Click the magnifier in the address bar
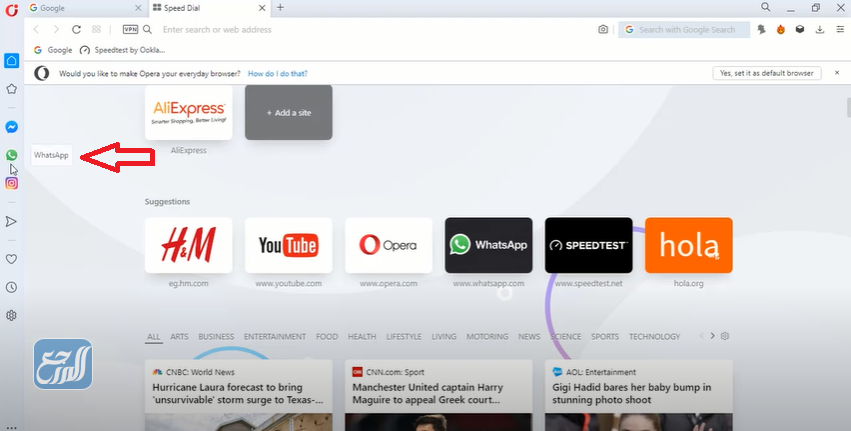The height and width of the screenshot is (431, 851). tap(148, 29)
